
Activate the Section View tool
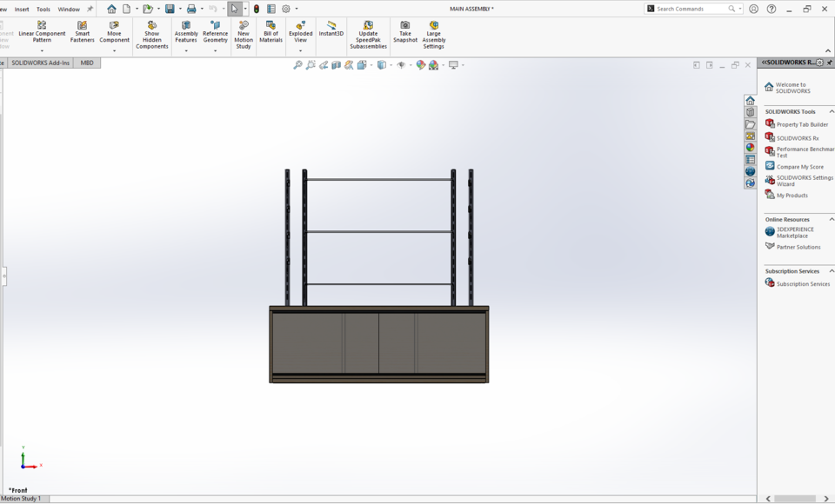point(337,64)
